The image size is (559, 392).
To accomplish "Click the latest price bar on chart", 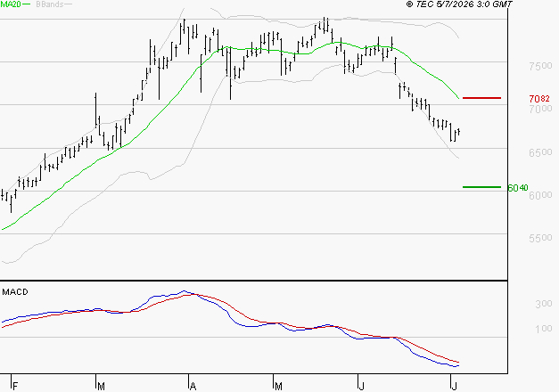I will [458, 132].
